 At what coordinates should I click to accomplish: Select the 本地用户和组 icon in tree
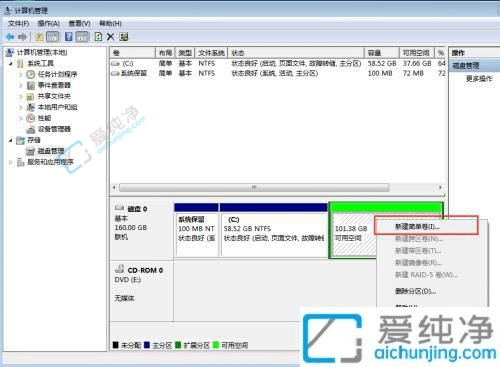tap(31, 107)
